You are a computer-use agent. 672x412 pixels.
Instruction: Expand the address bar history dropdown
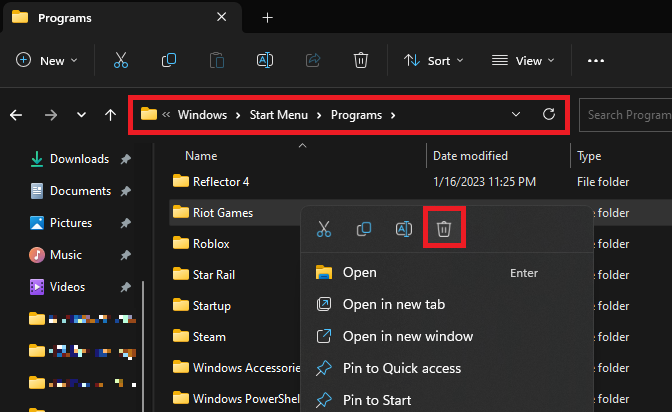click(x=516, y=115)
